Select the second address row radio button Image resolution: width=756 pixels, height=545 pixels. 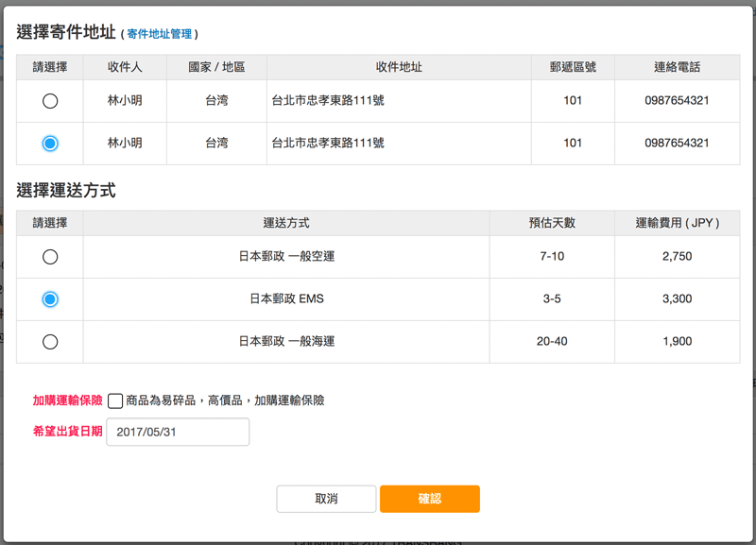pos(50,144)
